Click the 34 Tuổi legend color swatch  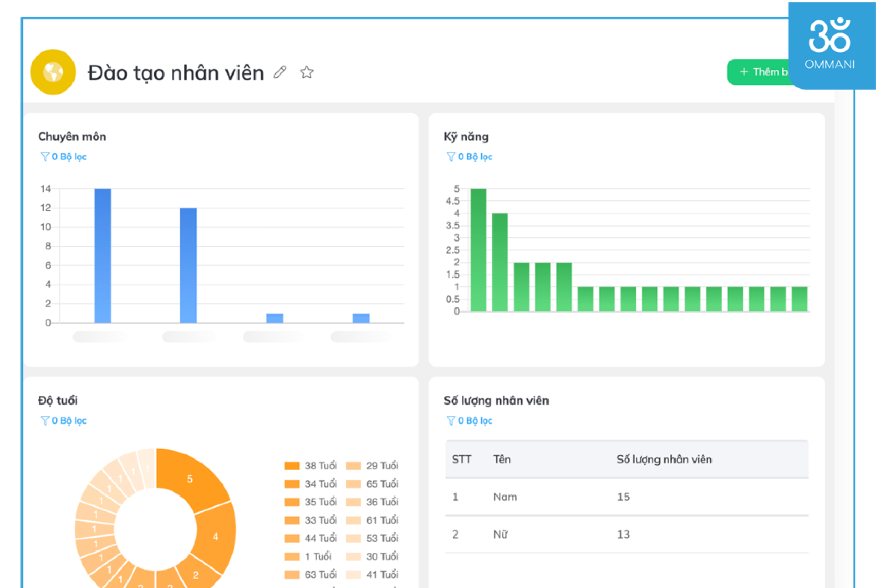coord(292,484)
